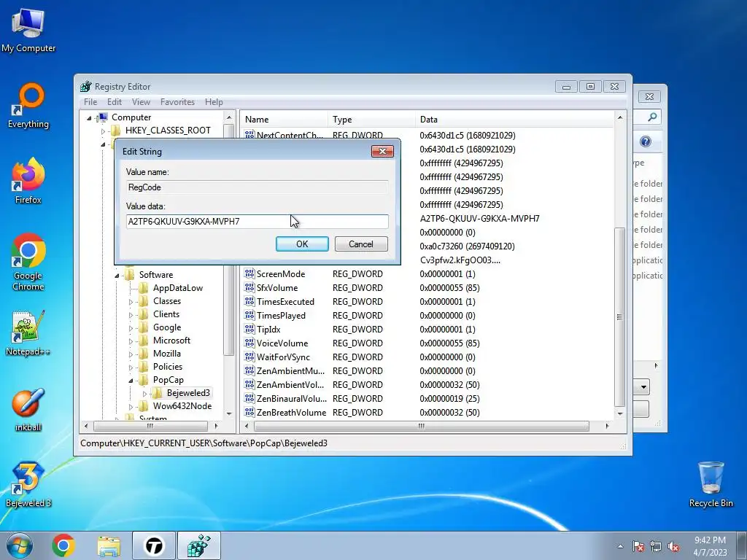Click the Value name field RegCode

(x=258, y=187)
